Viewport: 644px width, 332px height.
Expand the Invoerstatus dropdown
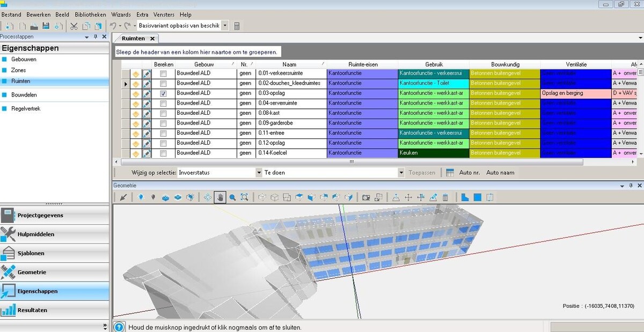pos(259,173)
